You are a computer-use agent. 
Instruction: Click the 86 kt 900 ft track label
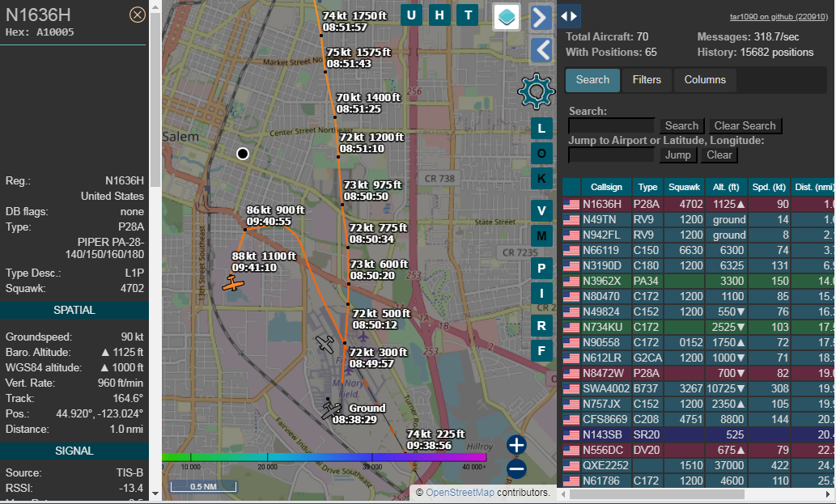coord(276,216)
